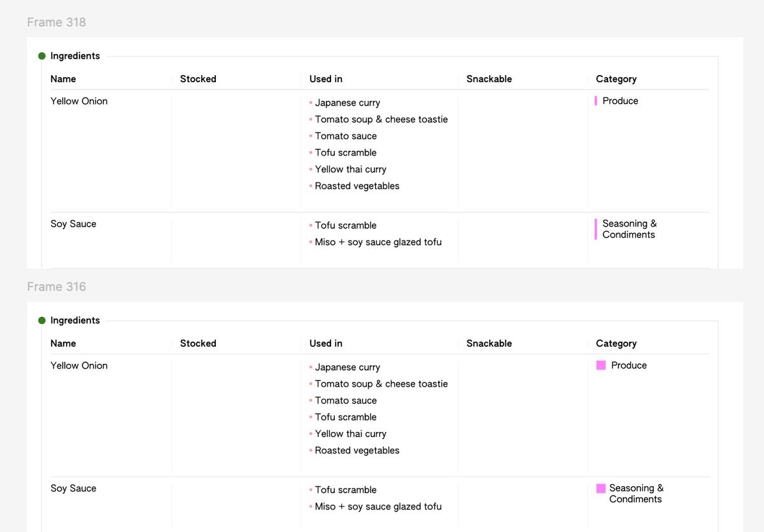Select Yellow Onion name cell in Frame 318
Image resolution: width=764 pixels, height=532 pixels.
(79, 101)
